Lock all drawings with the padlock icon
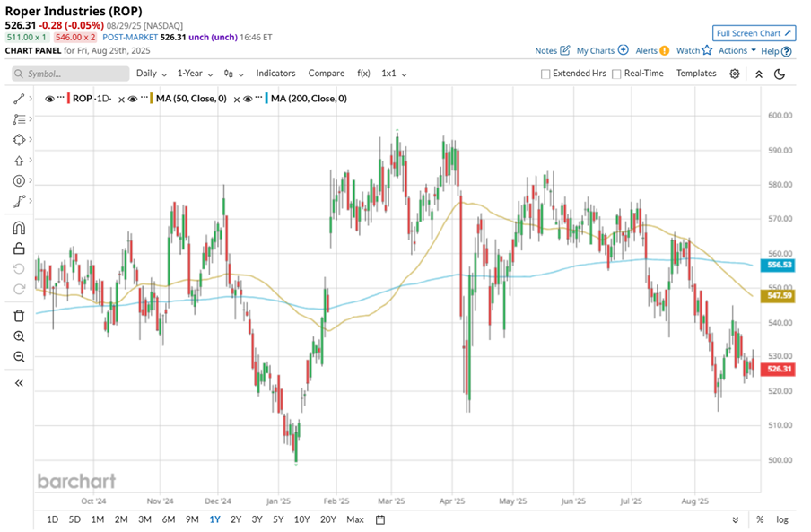Image resolution: width=811 pixels, height=532 pixels. (x=19, y=249)
